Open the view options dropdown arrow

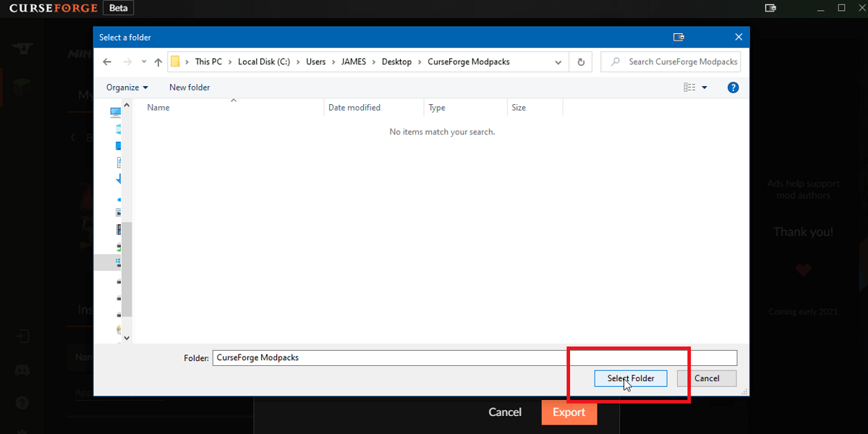(x=705, y=88)
